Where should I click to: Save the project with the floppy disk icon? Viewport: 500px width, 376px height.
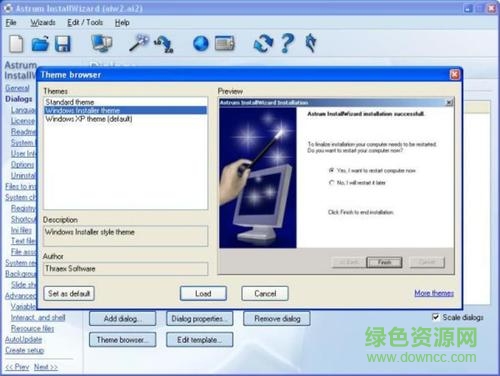(x=63, y=44)
